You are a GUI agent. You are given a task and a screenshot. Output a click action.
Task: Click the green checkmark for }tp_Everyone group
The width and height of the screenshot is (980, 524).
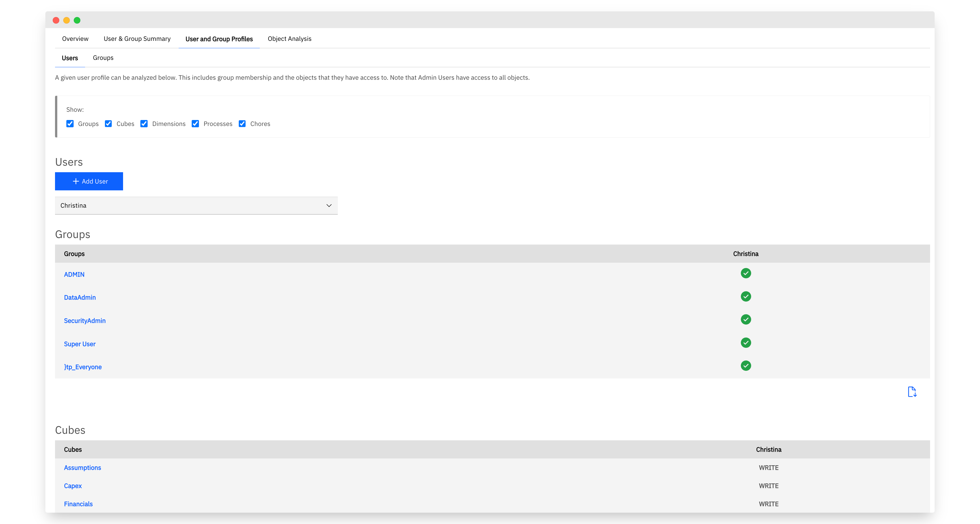tap(746, 366)
